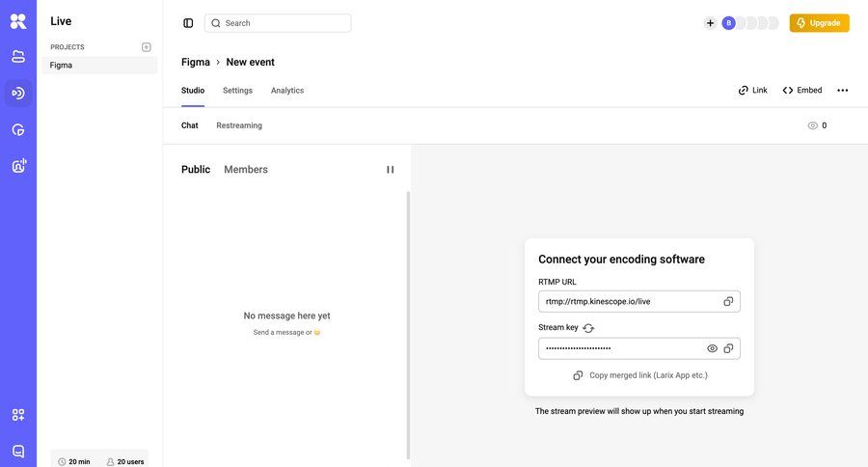The height and width of the screenshot is (467, 868).
Task: Click the Kinescope logo icon
Action: click(18, 21)
